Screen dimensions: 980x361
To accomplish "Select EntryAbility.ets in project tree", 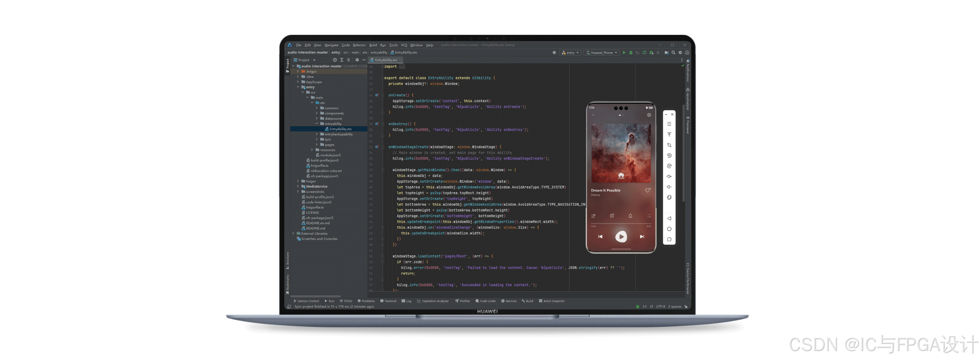I will [x=329, y=129].
